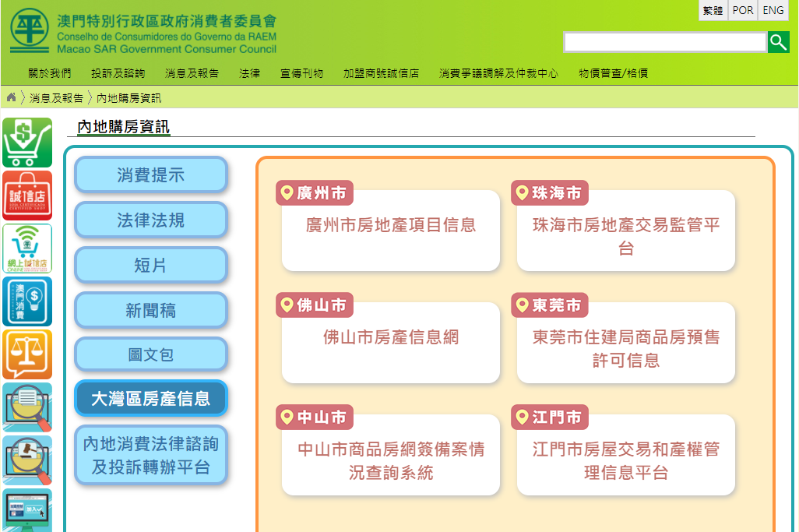
Task: Click the 法律法規 sidebar button
Action: [151, 220]
